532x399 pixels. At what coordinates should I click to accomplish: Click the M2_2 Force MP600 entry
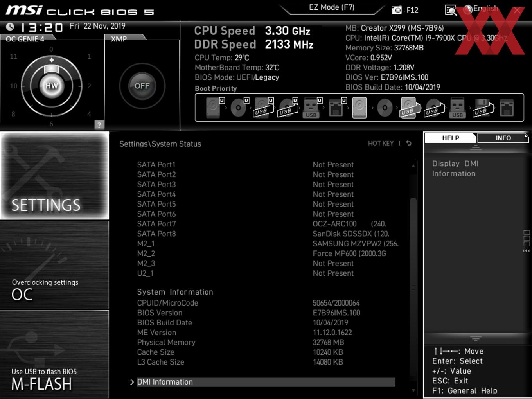tap(266, 253)
